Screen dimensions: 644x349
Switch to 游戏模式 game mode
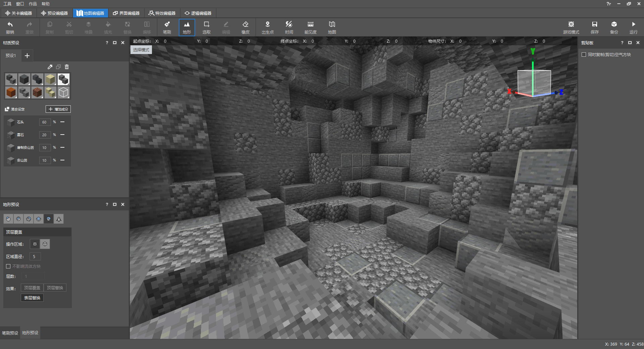point(571,28)
